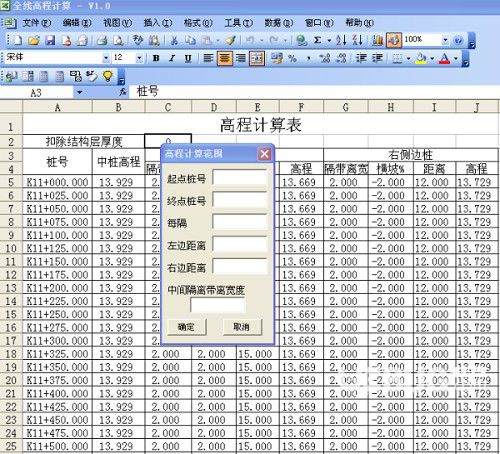Decrease decimal places
500x454 pixels.
pos(341,59)
